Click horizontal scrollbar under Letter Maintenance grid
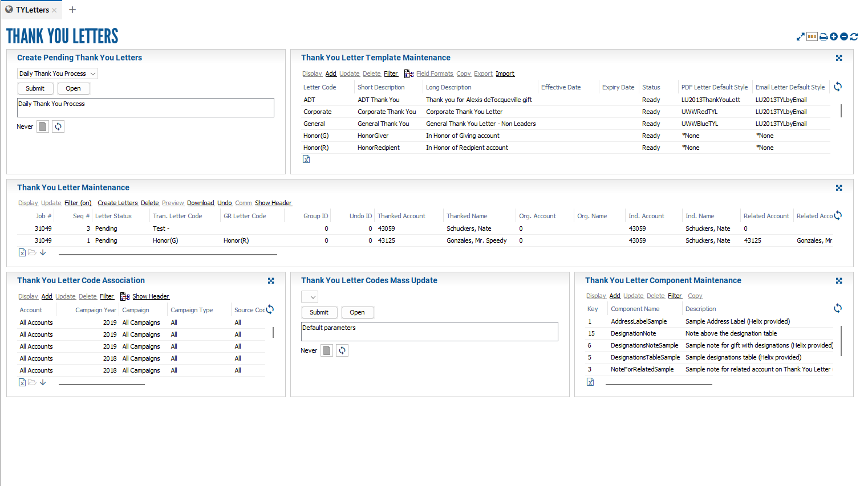Image resolution: width=868 pixels, height=486 pixels. click(168, 254)
